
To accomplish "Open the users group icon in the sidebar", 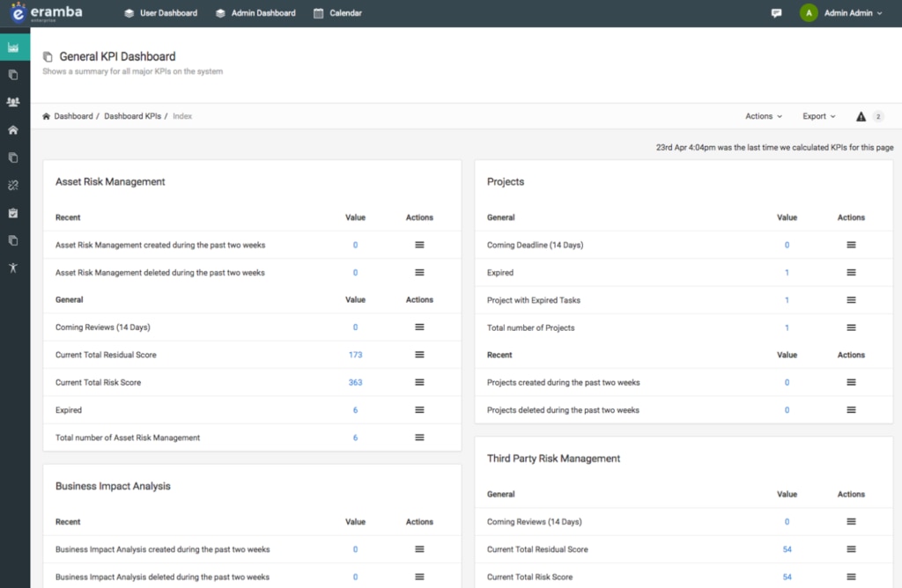I will tap(13, 102).
